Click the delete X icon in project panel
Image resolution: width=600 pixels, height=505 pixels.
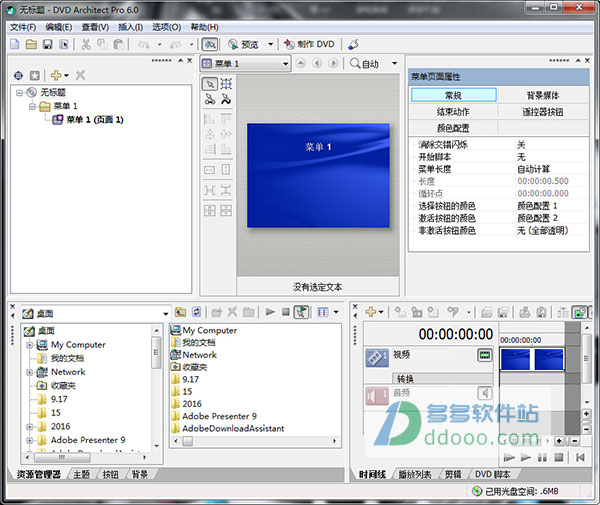[80, 75]
